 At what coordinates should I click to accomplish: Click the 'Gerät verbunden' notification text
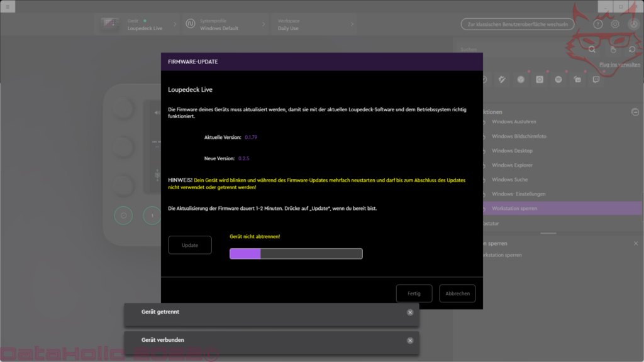163,340
